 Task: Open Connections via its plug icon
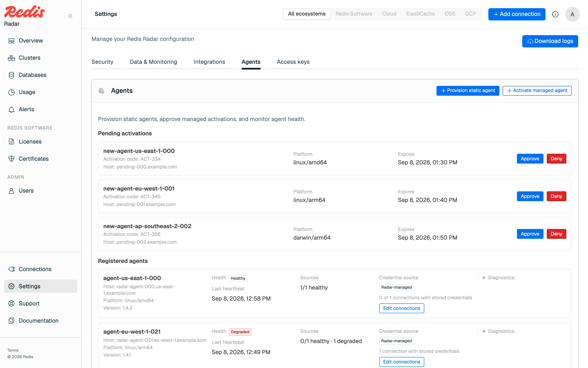(11, 269)
